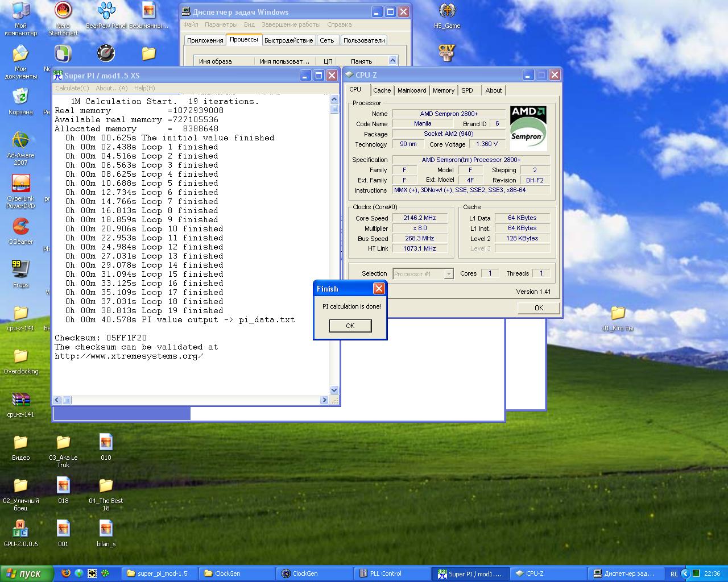The image size is (728, 582).
Task: Open the Overclocking desktop folder
Action: (x=20, y=360)
